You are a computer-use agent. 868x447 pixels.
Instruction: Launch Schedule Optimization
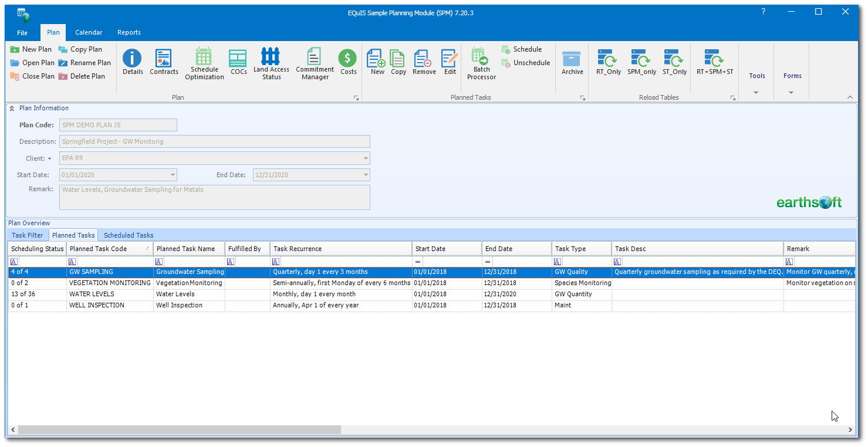click(x=204, y=62)
